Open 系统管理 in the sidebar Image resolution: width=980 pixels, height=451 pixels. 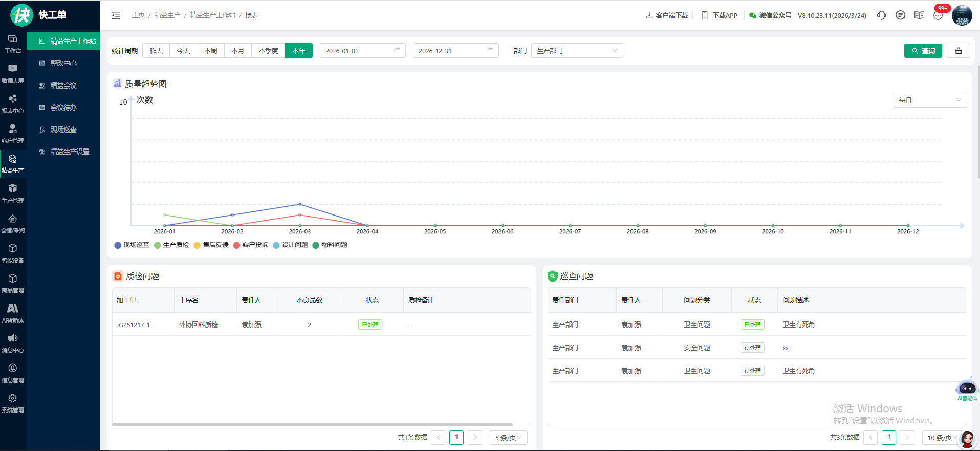13,403
